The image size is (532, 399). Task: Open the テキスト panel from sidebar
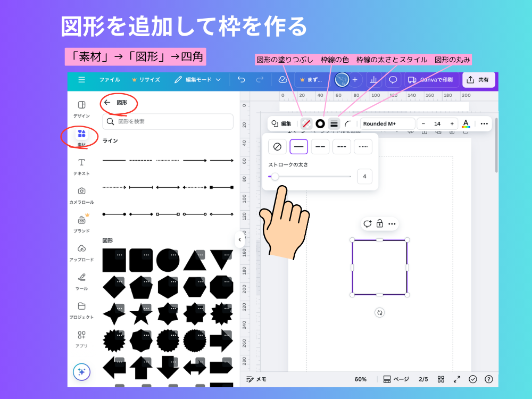[x=81, y=164]
